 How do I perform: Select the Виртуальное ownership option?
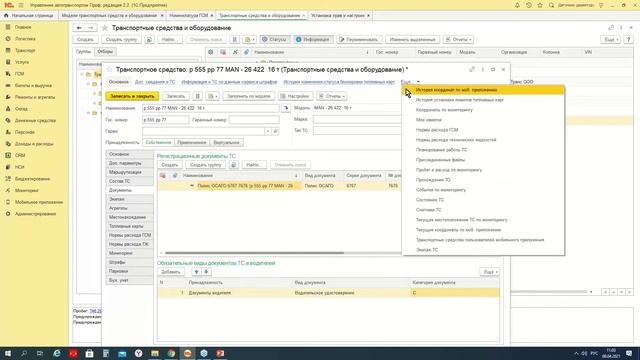click(227, 142)
